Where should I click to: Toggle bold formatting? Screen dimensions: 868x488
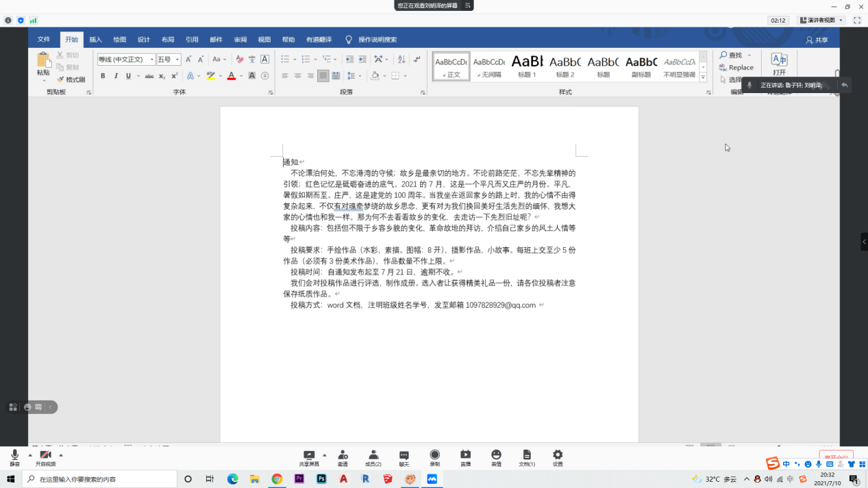pyautogui.click(x=103, y=76)
